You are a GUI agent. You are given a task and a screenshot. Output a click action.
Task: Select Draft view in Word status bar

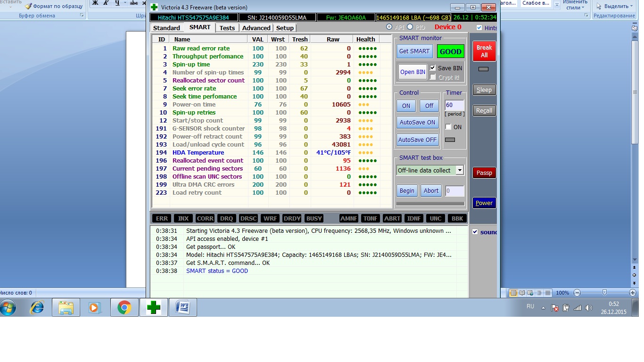click(x=547, y=293)
